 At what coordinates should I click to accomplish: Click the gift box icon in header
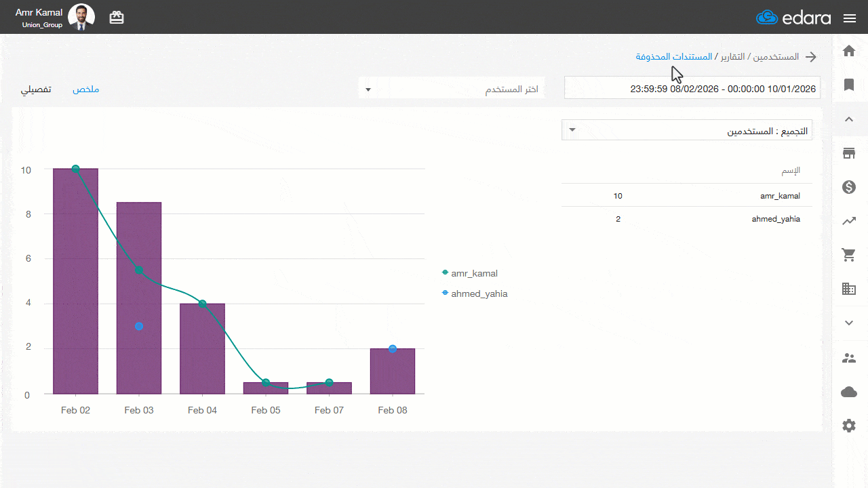click(x=117, y=18)
